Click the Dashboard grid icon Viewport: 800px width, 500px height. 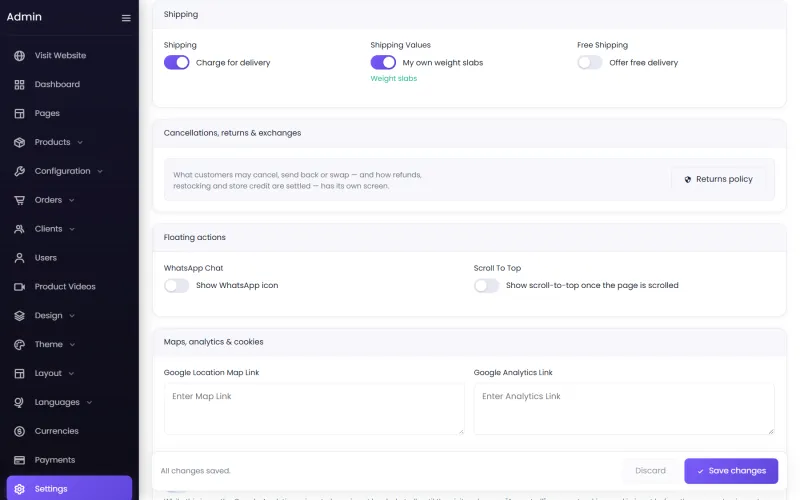(x=19, y=85)
